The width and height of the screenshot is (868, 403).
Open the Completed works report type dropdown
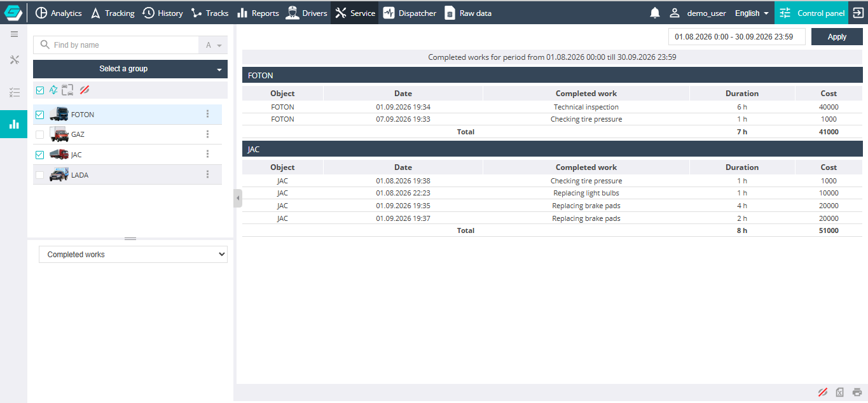[x=133, y=254]
